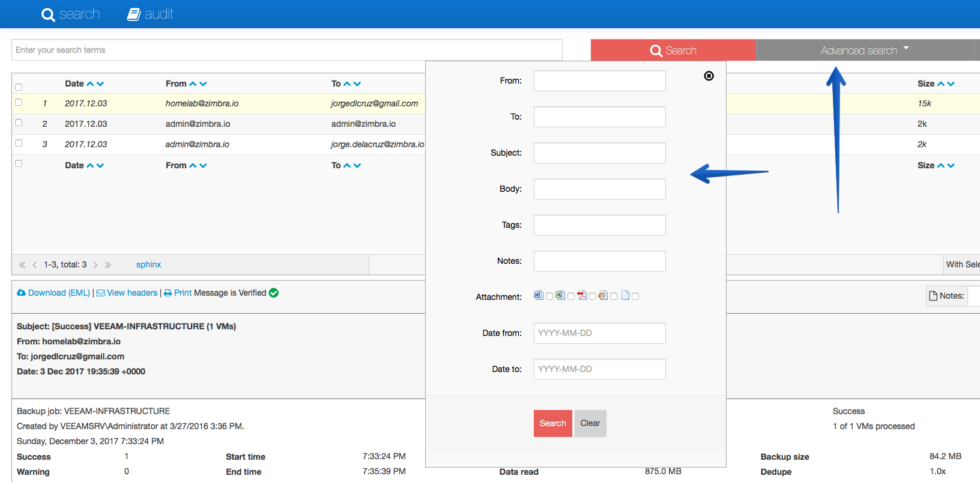
Task: Sort Size descending in top header
Action: (x=951, y=84)
